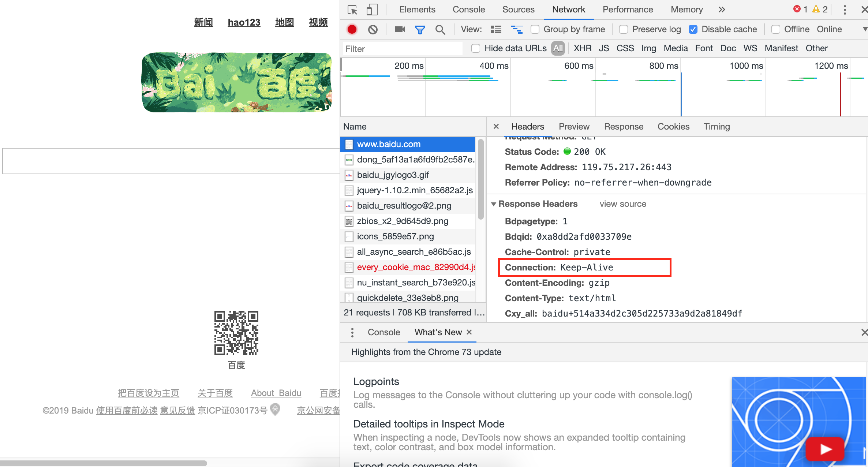Viewport: 868px width, 467px height.
Task: Collapse the Response Headers section
Action: click(x=494, y=204)
